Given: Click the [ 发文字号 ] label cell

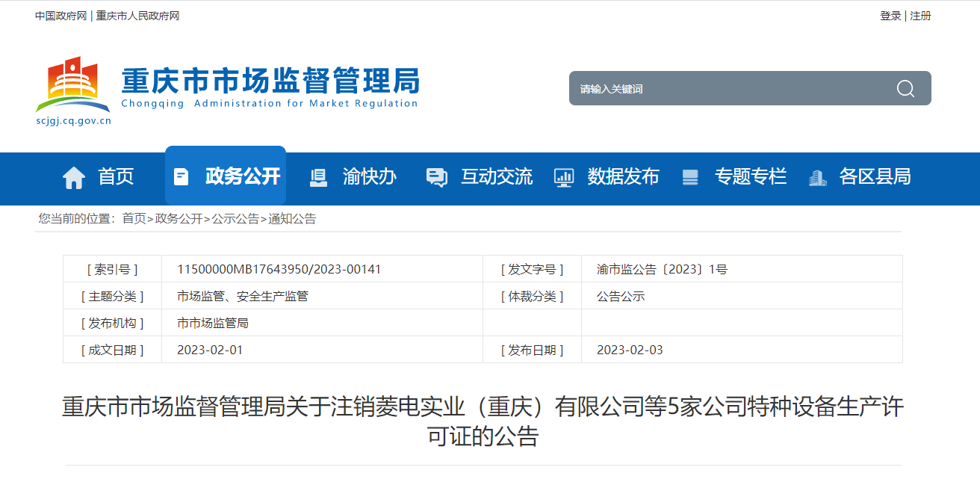Looking at the screenshot, I should click(x=533, y=269).
